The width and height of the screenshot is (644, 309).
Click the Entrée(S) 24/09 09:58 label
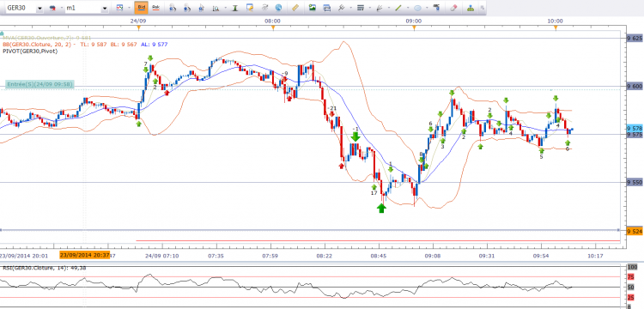(x=39, y=84)
